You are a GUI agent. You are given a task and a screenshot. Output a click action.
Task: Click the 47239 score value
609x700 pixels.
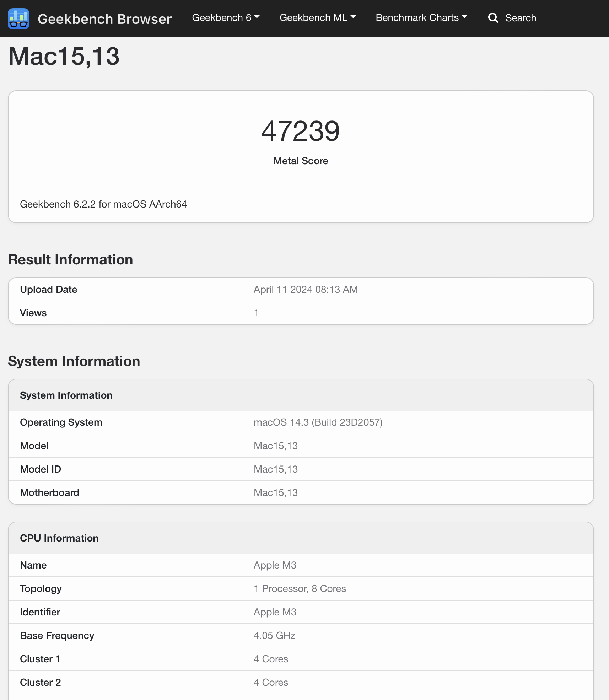(301, 131)
